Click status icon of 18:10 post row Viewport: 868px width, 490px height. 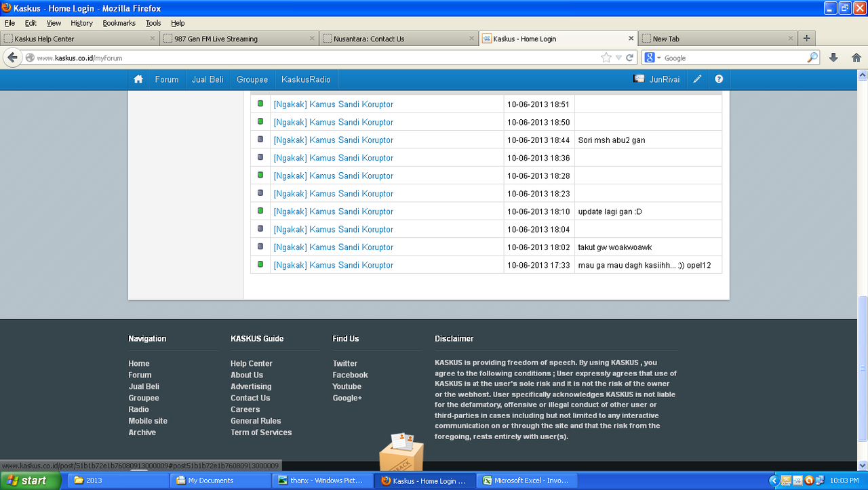pyautogui.click(x=260, y=211)
